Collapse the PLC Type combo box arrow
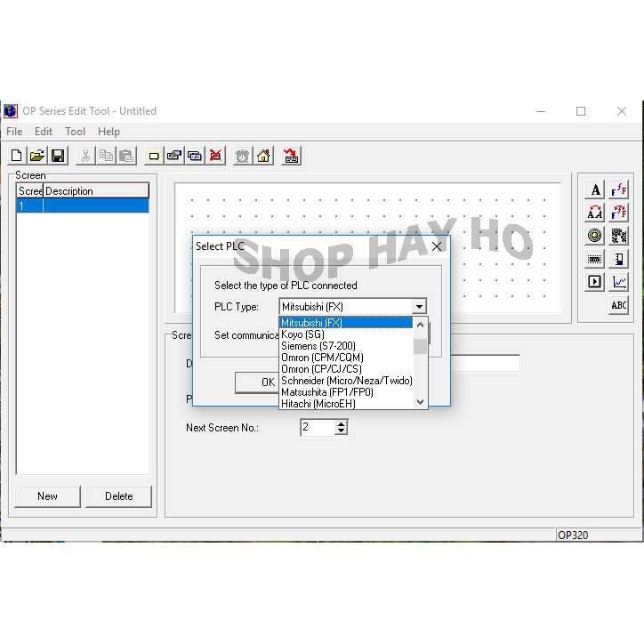Image resolution: width=644 pixels, height=644 pixels. pos(419,306)
